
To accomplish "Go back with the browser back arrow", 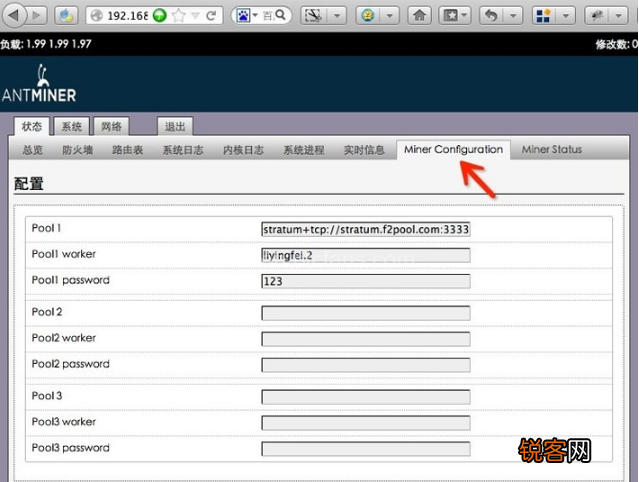I will (14, 15).
